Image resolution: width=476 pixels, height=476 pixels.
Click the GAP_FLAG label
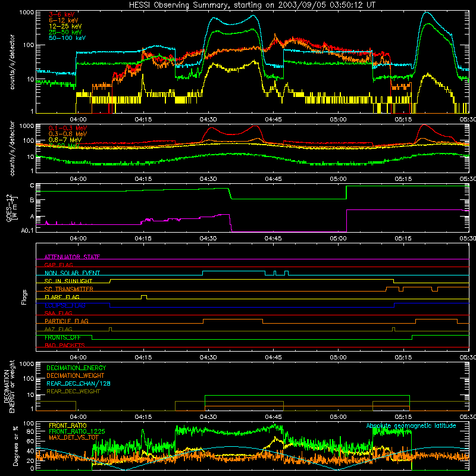coord(58,265)
